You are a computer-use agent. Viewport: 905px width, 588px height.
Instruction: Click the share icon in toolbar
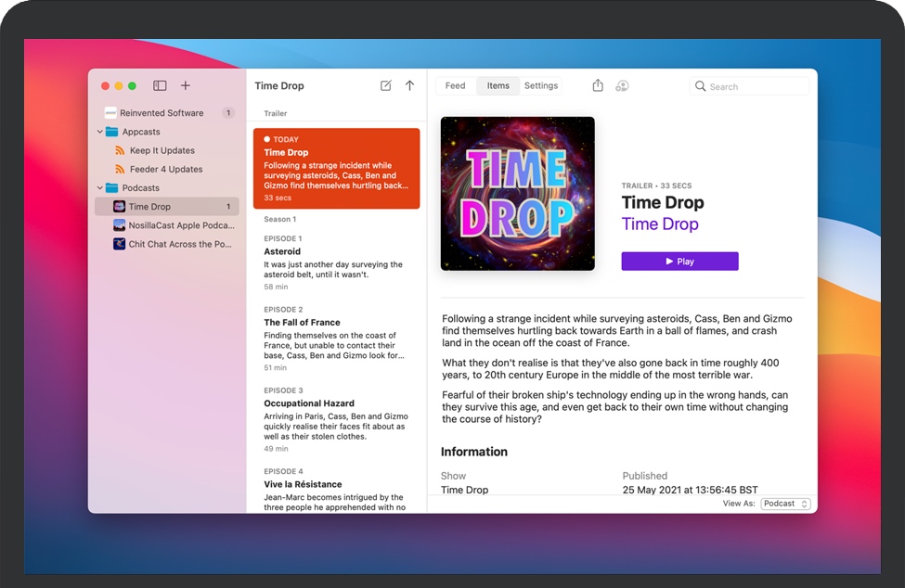click(598, 85)
